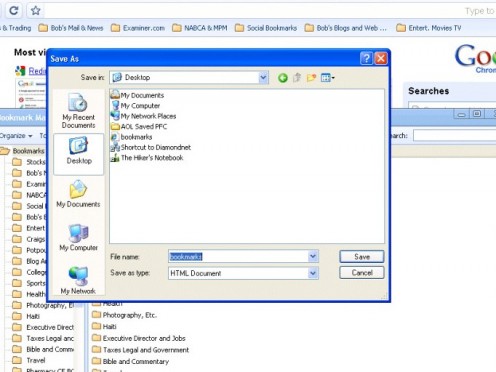496x372 pixels.
Task: Select Potpourri folder in bookmark tree
Action: pyautogui.click(x=29, y=250)
